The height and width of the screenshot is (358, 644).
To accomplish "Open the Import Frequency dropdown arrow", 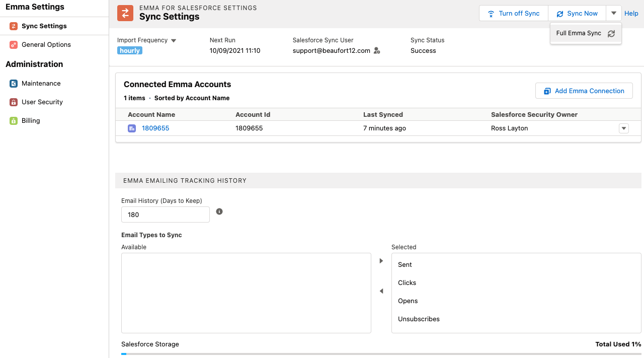I will [174, 40].
